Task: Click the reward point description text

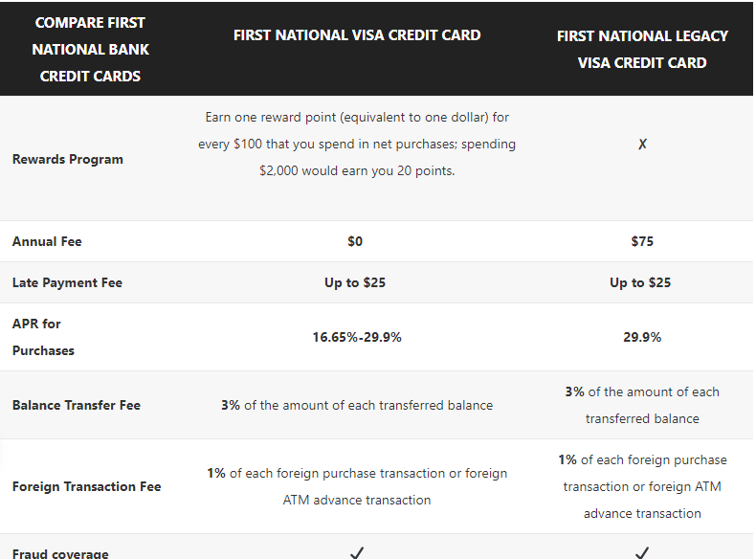Action: click(x=357, y=145)
